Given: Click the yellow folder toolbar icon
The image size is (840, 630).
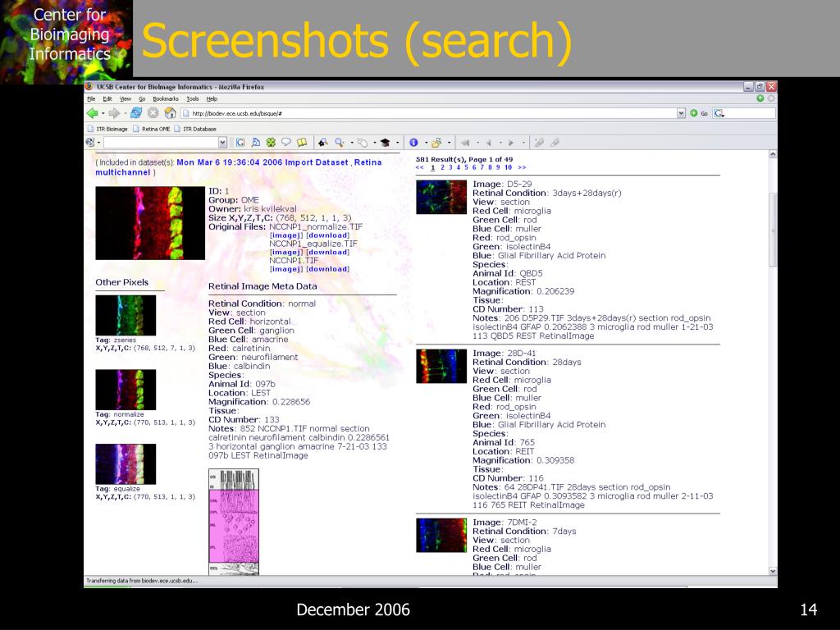Looking at the screenshot, I should [x=436, y=143].
